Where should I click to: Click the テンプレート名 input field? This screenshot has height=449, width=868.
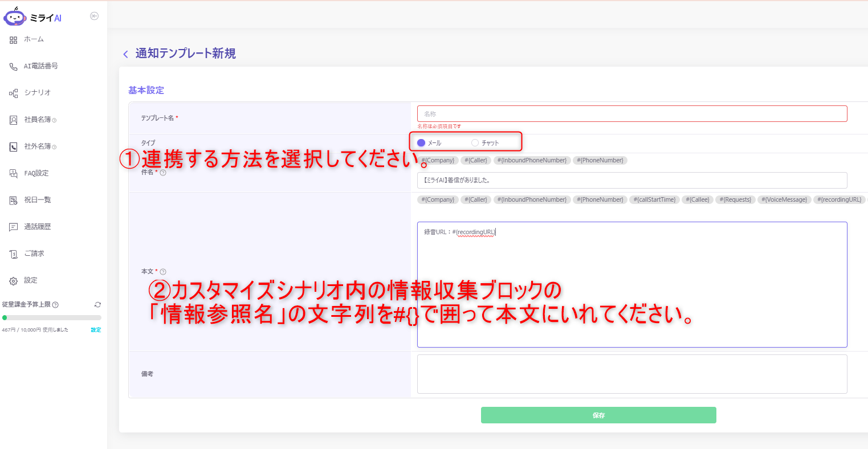click(x=631, y=114)
